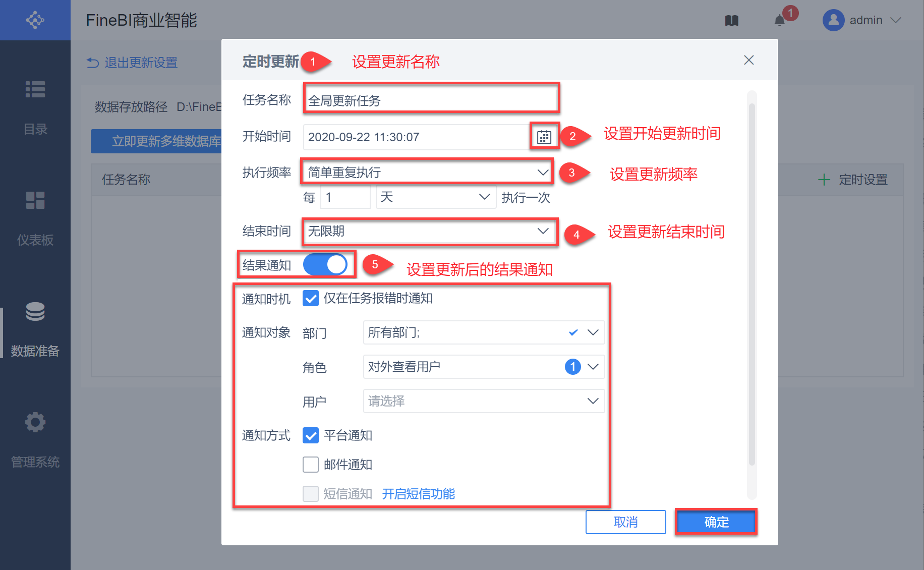
Task: Click the admin username text
Action: 866,20
